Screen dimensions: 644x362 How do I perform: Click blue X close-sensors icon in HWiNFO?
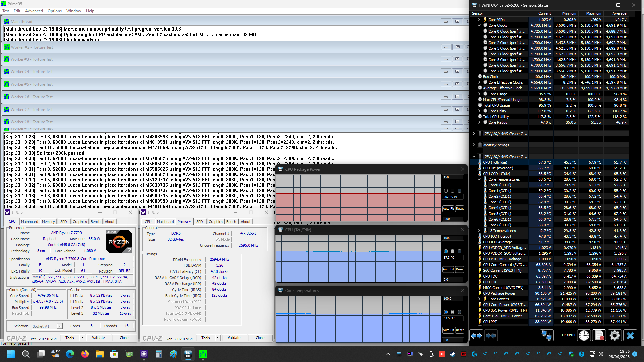630,335
